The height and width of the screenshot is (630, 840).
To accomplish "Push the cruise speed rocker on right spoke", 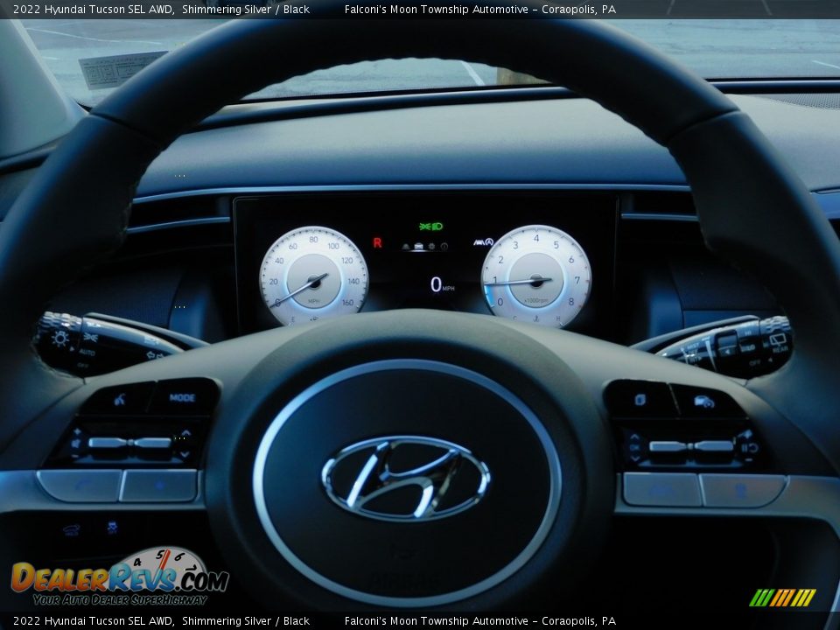I will [691, 446].
